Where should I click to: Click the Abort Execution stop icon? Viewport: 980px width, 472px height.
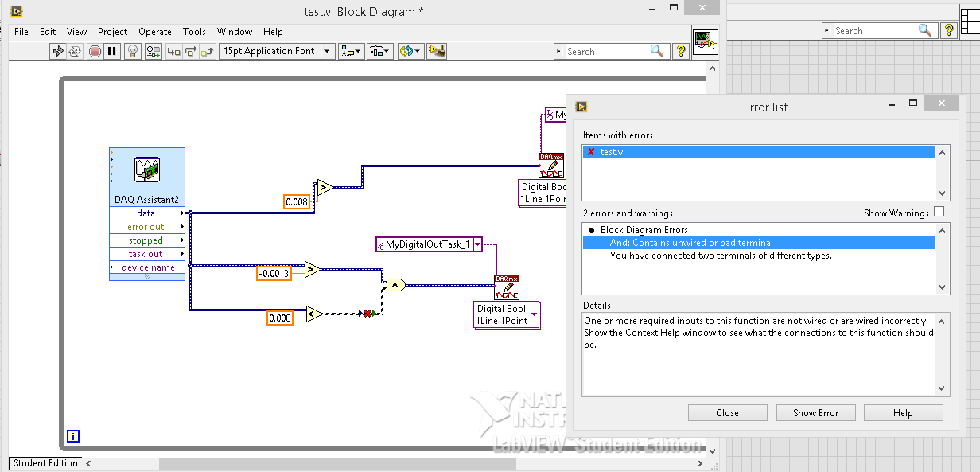coord(95,51)
